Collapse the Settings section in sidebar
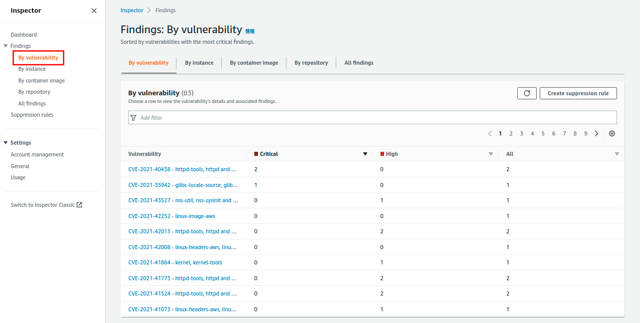This screenshot has height=323, width=644. (6, 143)
